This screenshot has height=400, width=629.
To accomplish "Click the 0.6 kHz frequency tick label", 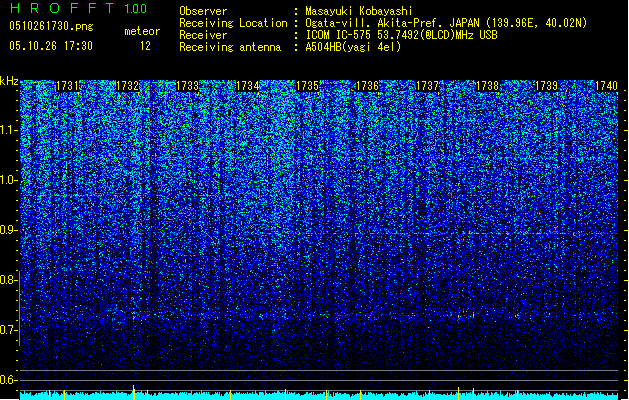I will (8, 380).
